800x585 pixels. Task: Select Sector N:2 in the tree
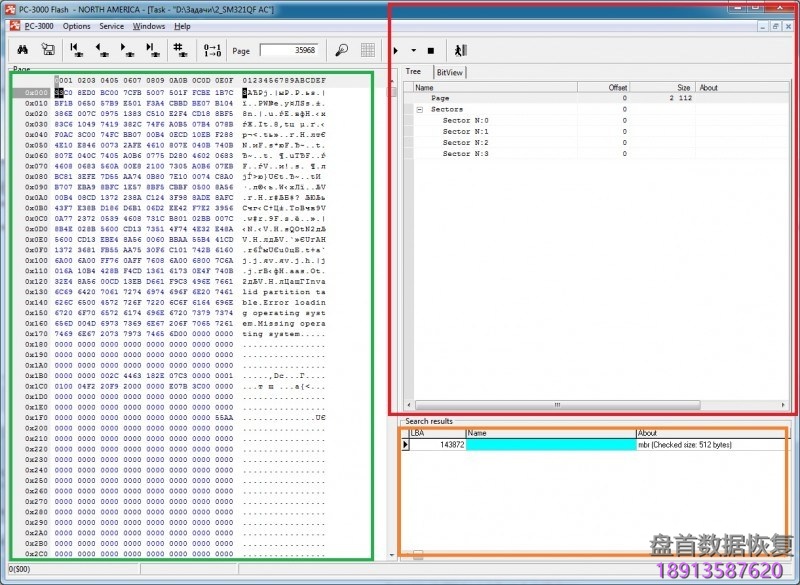pyautogui.click(x=464, y=143)
